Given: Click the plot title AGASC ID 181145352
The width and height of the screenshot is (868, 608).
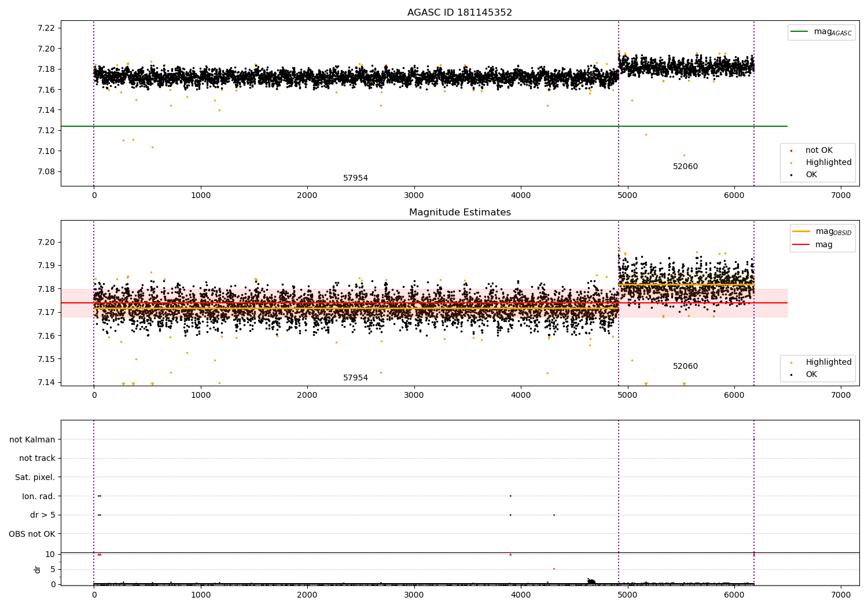Looking at the screenshot, I should [x=459, y=12].
